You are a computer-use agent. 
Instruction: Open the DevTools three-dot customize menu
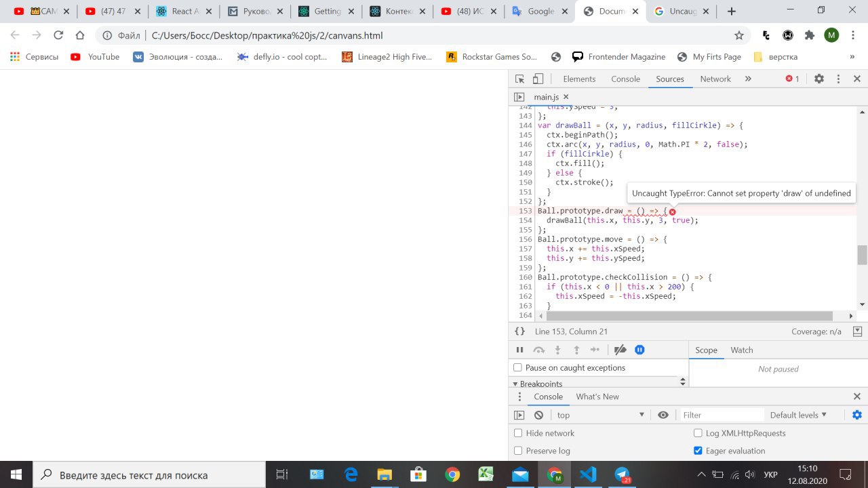pos(838,79)
